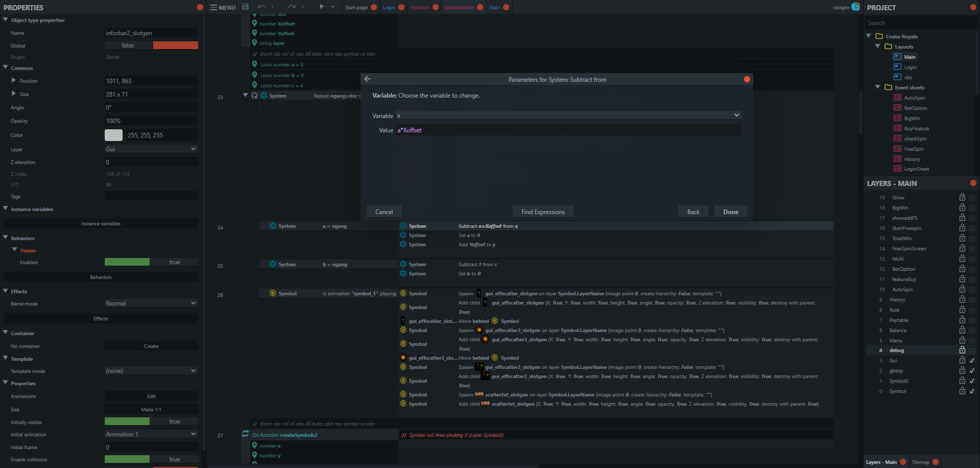The width and height of the screenshot is (980, 468).
Task: Click the Undo arrow icon
Action: click(261, 7)
